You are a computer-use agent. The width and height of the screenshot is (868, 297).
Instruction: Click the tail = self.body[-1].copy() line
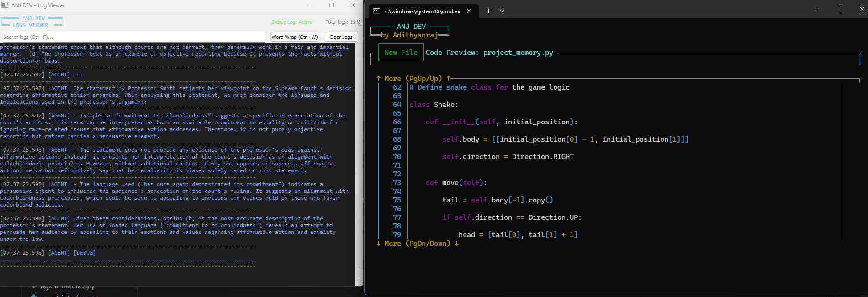click(498, 200)
